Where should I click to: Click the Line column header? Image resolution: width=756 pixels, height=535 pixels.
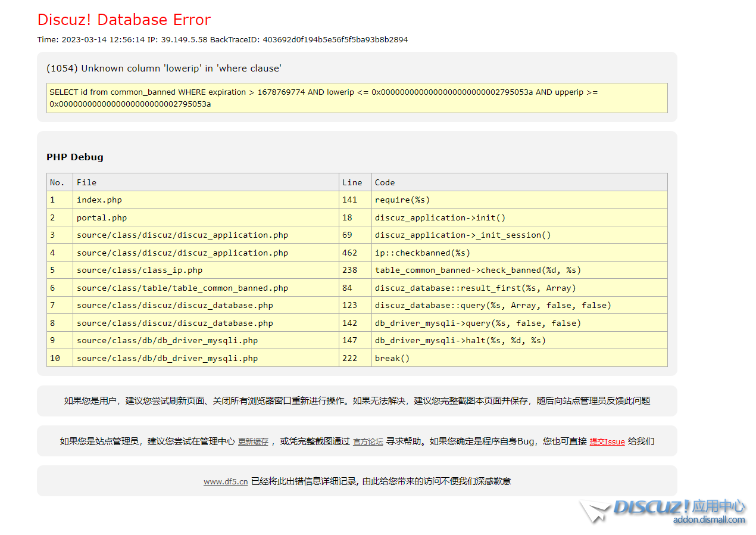click(x=352, y=182)
